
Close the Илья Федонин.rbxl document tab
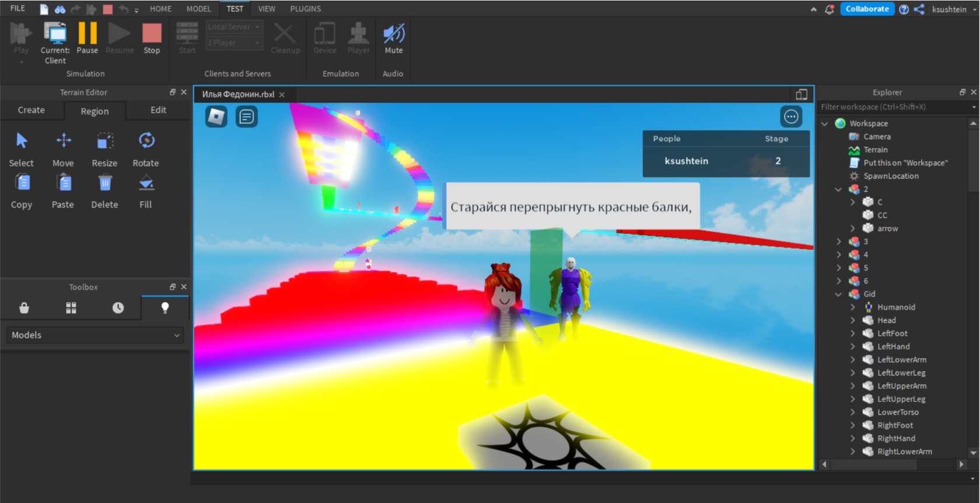[282, 95]
